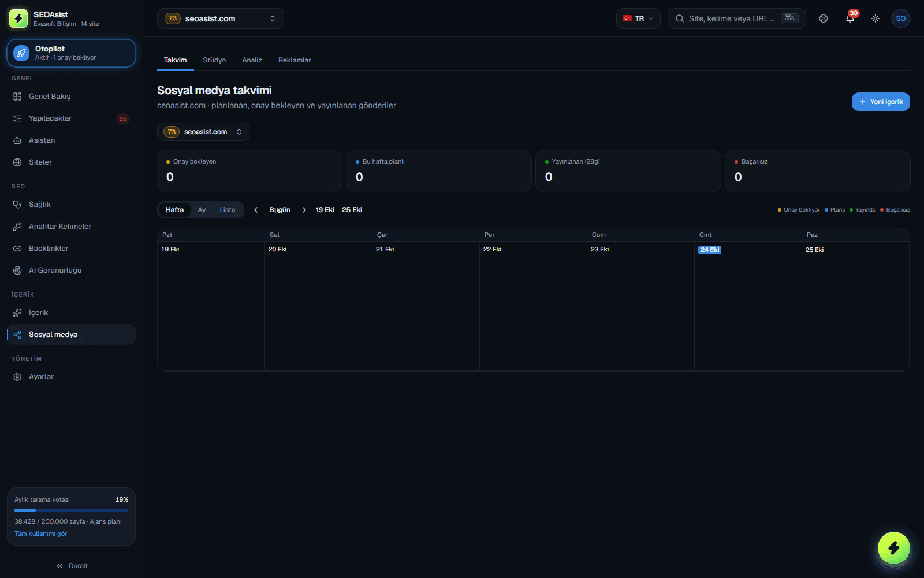This screenshot has width=924, height=578.
Task: Open Anahtar Kelimeler key icon
Action: (x=17, y=227)
